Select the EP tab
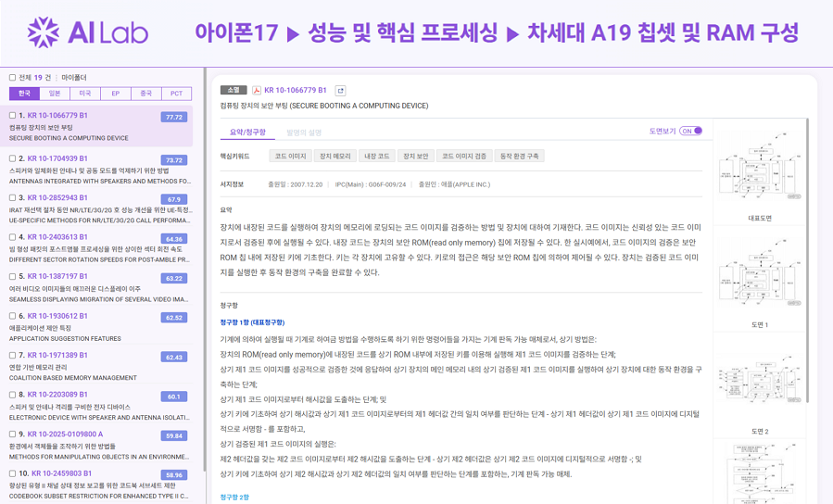Viewport: 833px width, 504px height. pyautogui.click(x=115, y=94)
